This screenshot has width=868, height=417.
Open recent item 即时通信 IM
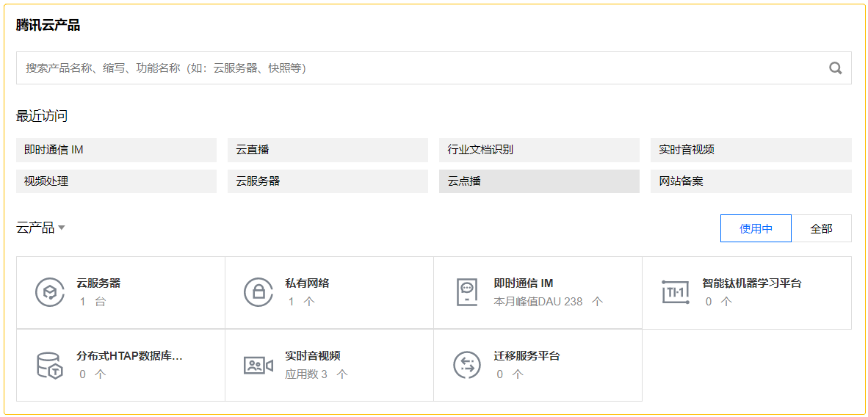[x=116, y=150]
